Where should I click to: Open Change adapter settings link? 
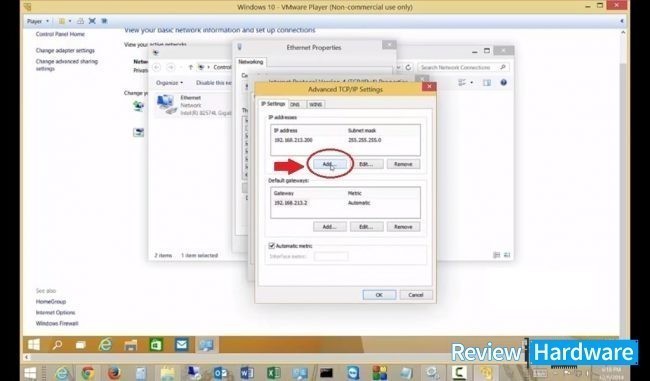tap(65, 51)
